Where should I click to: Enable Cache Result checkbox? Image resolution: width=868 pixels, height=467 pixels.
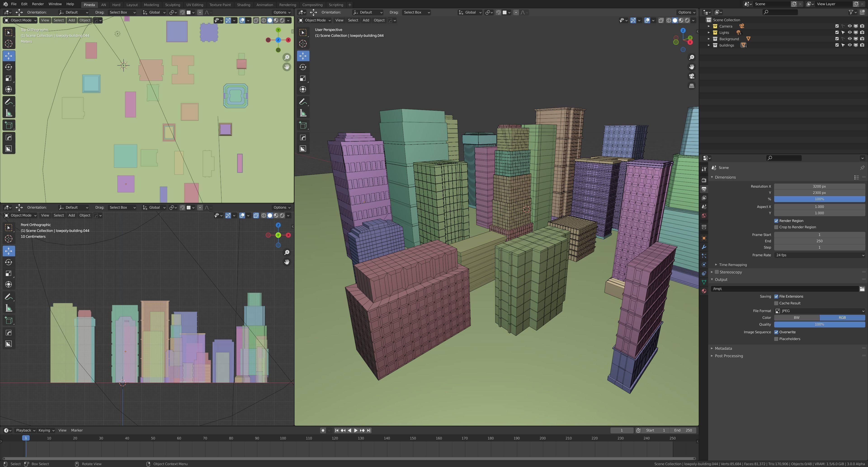tap(776, 303)
